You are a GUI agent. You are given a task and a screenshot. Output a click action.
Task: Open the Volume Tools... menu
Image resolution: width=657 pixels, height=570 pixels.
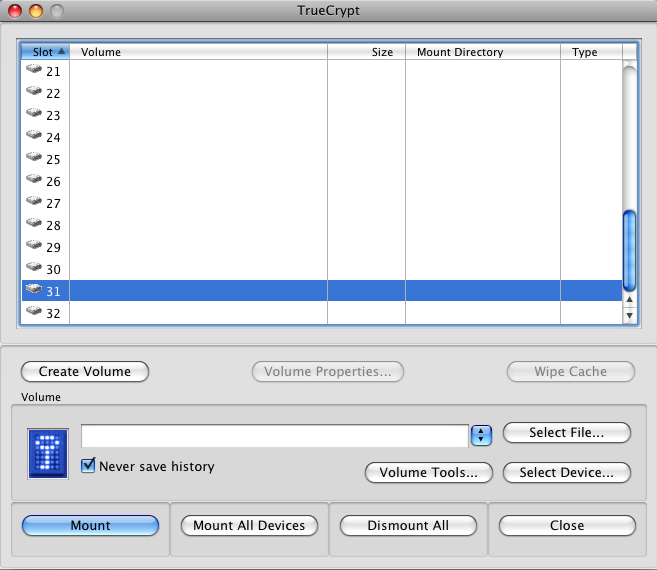[x=429, y=472]
